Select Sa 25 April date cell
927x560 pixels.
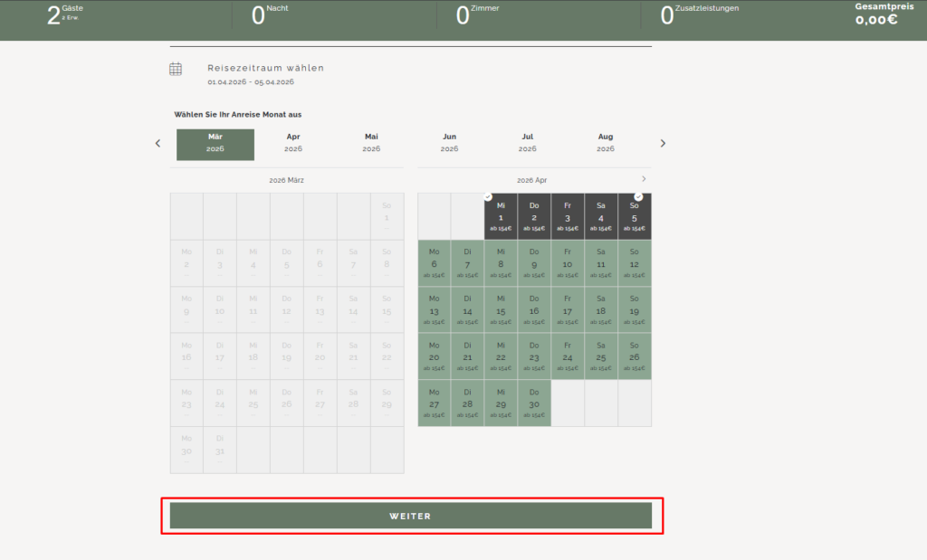[x=601, y=357]
